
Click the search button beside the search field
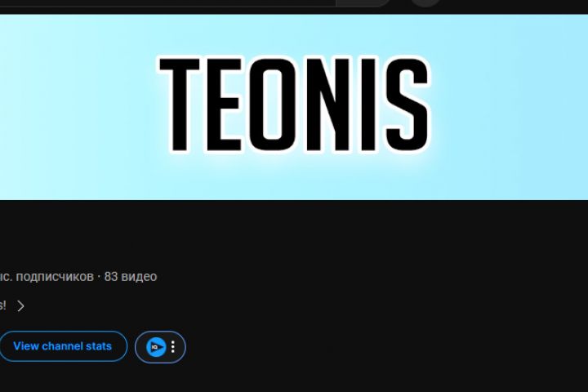coord(363,3)
